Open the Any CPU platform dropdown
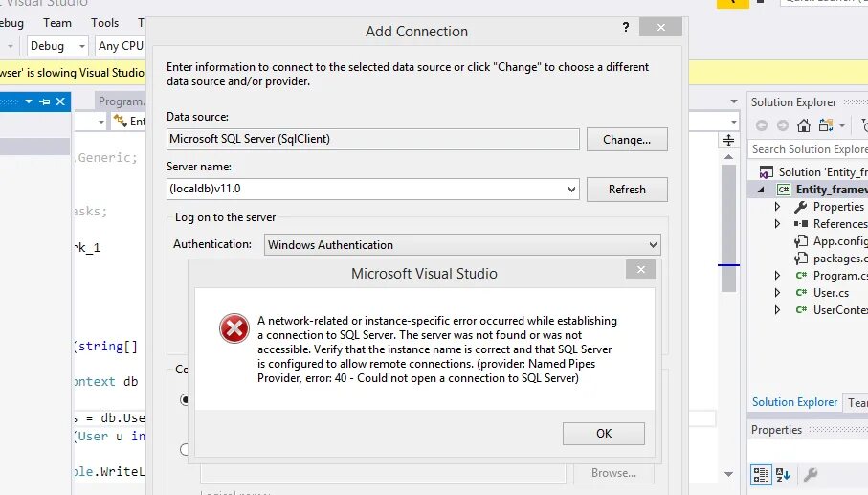The image size is (868, 495). pyautogui.click(x=121, y=46)
